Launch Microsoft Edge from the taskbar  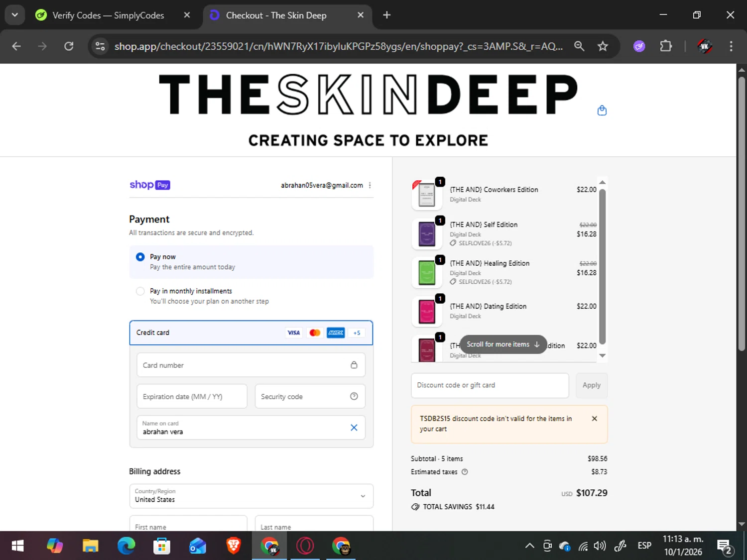click(126, 546)
